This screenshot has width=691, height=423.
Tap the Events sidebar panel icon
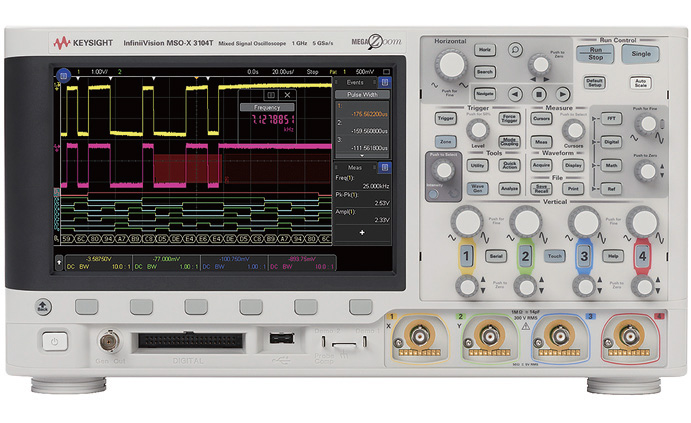tap(385, 82)
